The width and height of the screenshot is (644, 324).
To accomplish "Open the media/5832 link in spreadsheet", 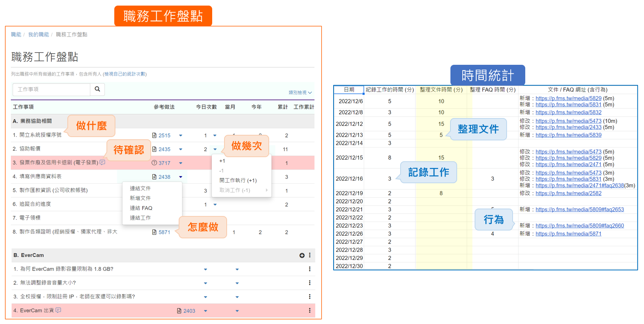I will coord(568,112).
